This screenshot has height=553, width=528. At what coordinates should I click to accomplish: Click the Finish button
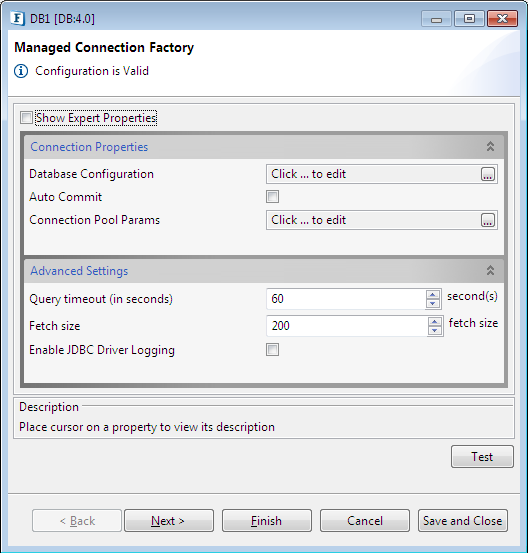click(267, 521)
